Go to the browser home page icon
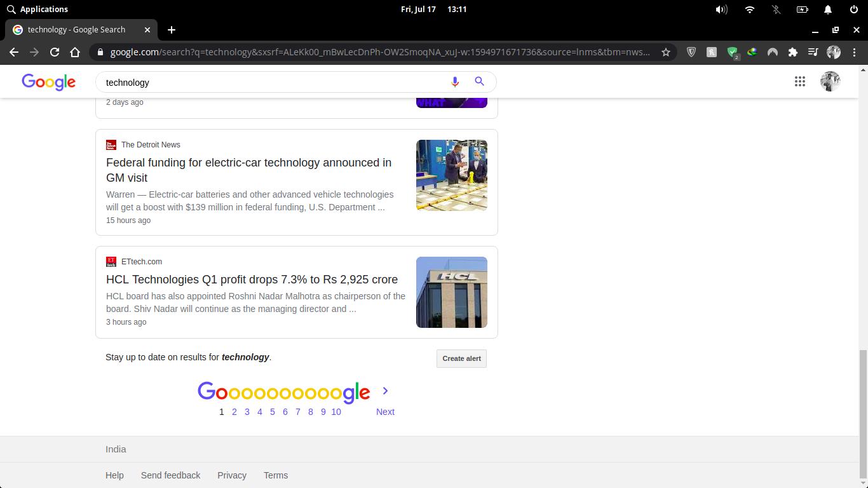Screen dimensions: 868x488 (75, 52)
